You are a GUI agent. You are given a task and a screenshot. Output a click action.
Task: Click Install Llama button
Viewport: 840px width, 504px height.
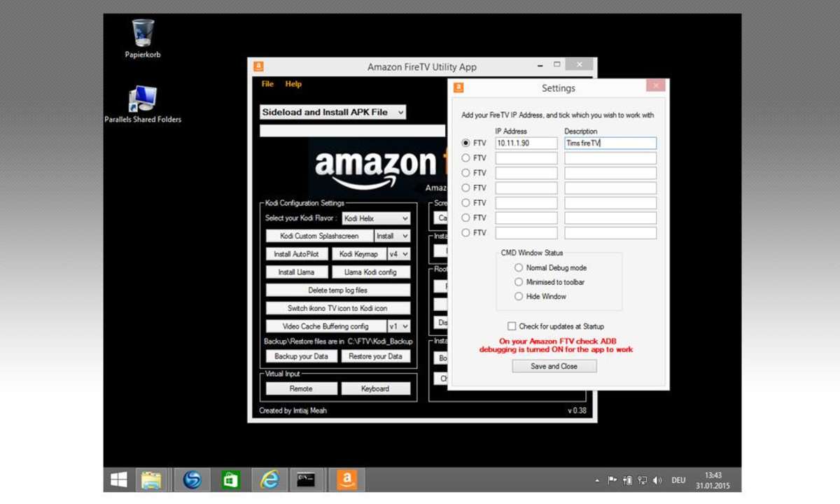tap(297, 272)
